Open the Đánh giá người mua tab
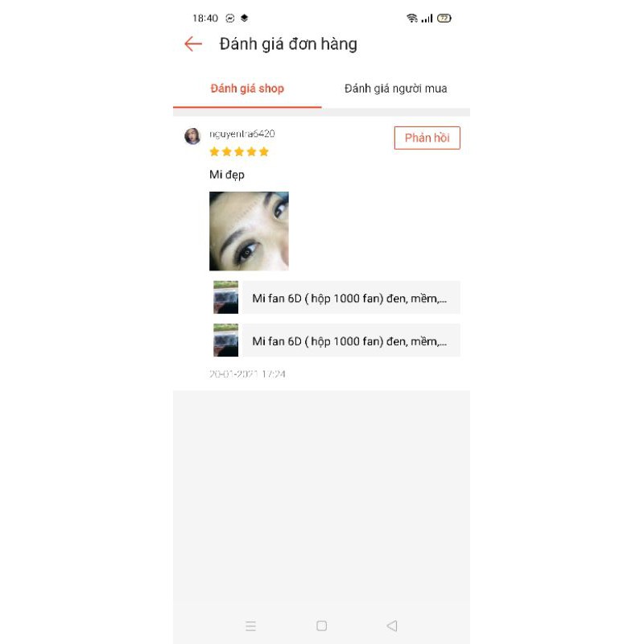The height and width of the screenshot is (644, 644). (395, 89)
